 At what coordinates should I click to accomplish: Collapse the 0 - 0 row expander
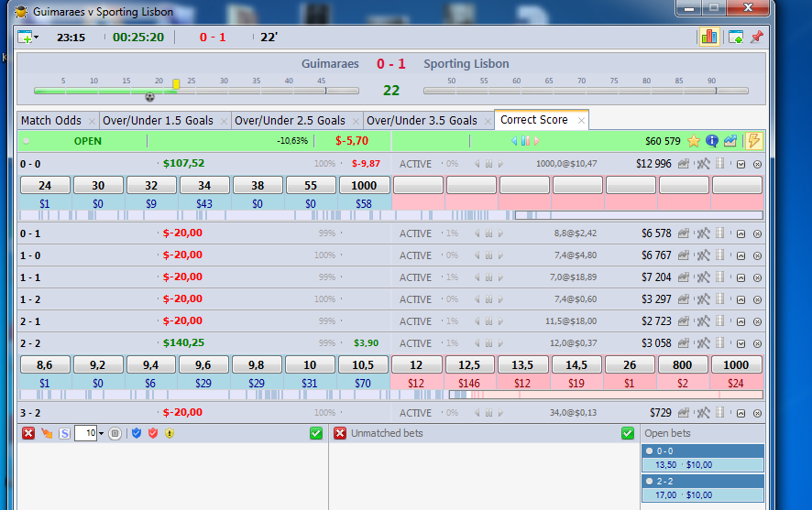(741, 165)
